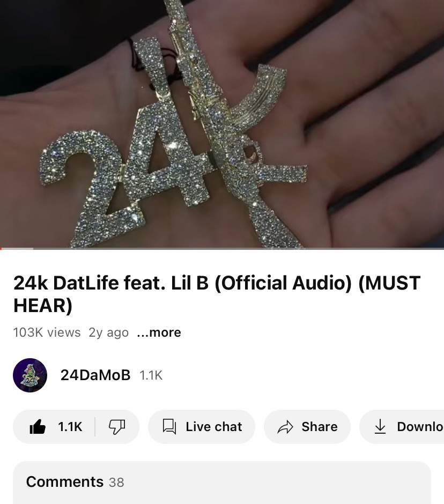444x504 pixels.
Task: Click the Download arrow icon
Action: pos(380,427)
